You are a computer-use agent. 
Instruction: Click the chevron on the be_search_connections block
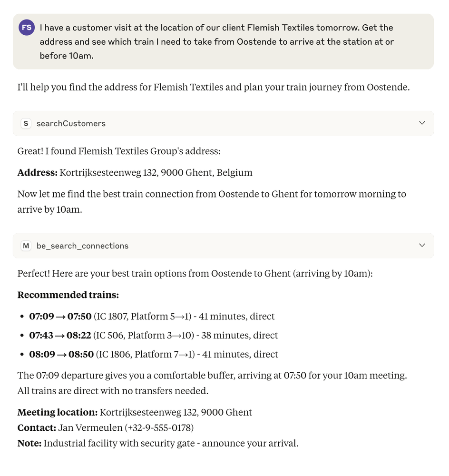(421, 245)
